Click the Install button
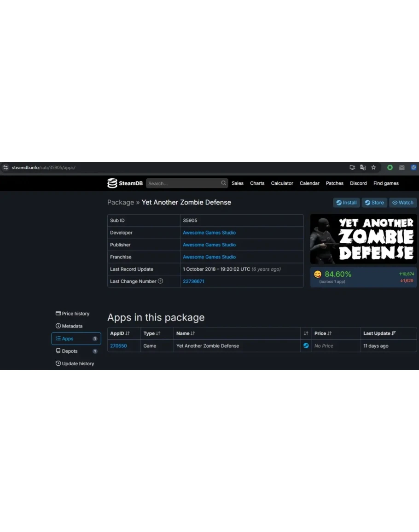 [346, 203]
